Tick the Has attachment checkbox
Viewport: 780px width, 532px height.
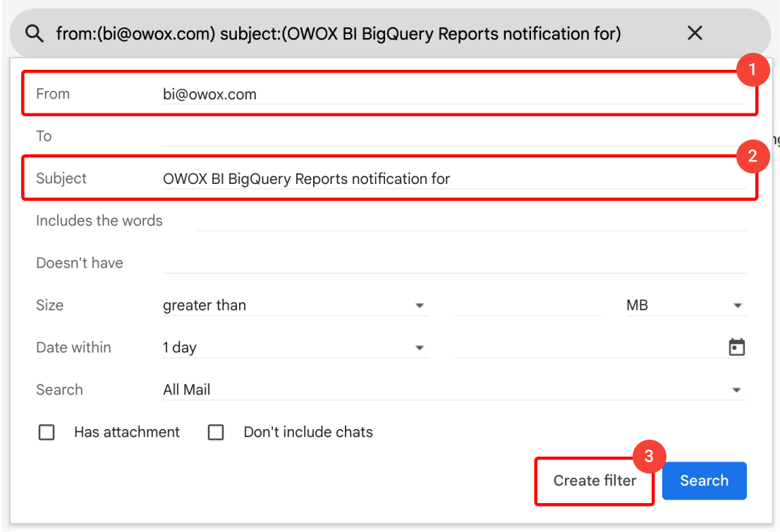click(x=47, y=432)
